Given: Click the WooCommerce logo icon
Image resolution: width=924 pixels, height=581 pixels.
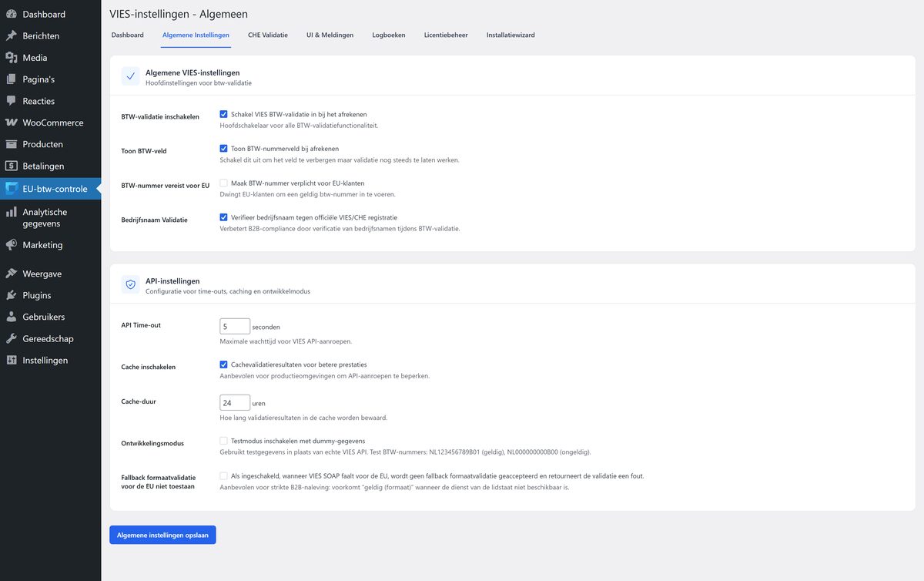Looking at the screenshot, I should [12, 123].
